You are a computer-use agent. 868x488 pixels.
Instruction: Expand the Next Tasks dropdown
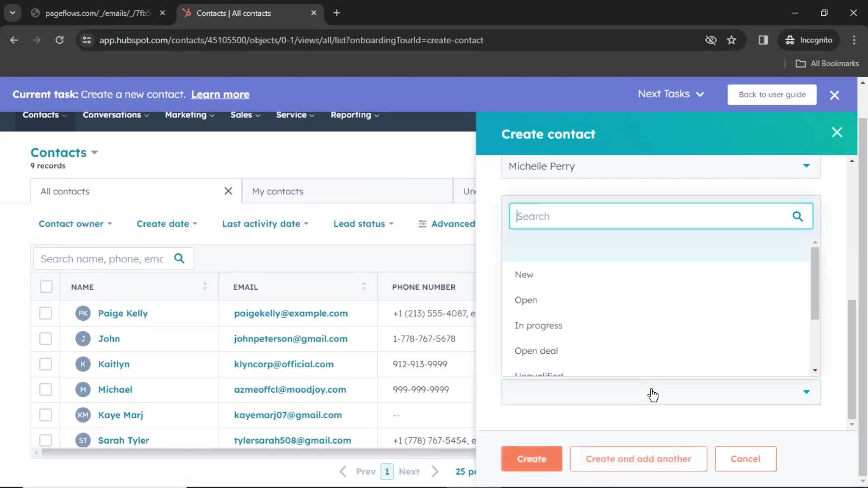[671, 94]
